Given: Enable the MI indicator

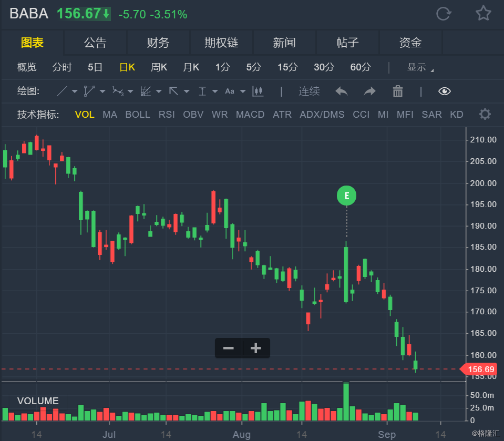Looking at the screenshot, I should 383,115.
